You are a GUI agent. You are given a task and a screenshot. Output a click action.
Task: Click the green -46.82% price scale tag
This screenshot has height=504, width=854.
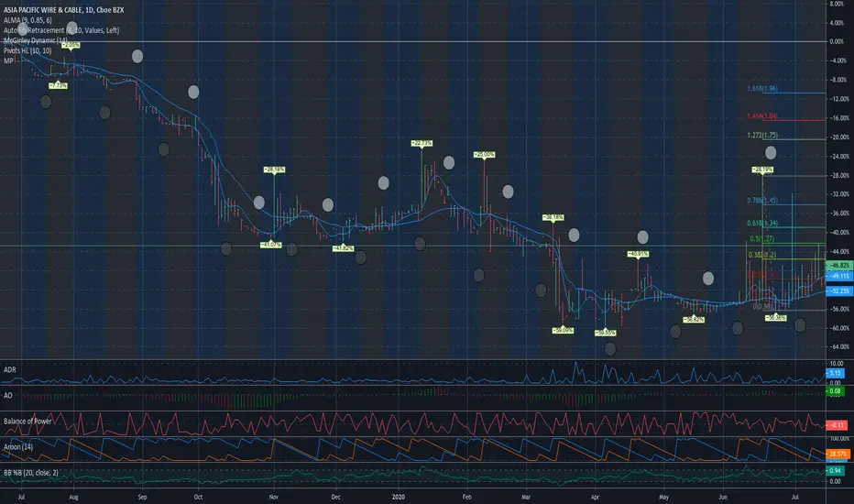pyautogui.click(x=839, y=266)
